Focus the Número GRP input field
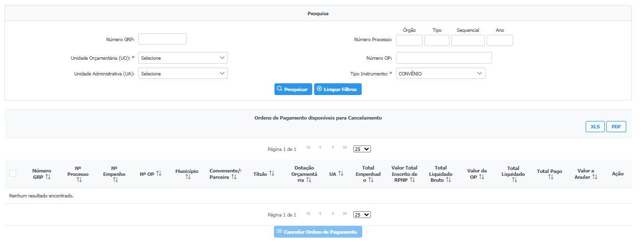 coord(163,39)
